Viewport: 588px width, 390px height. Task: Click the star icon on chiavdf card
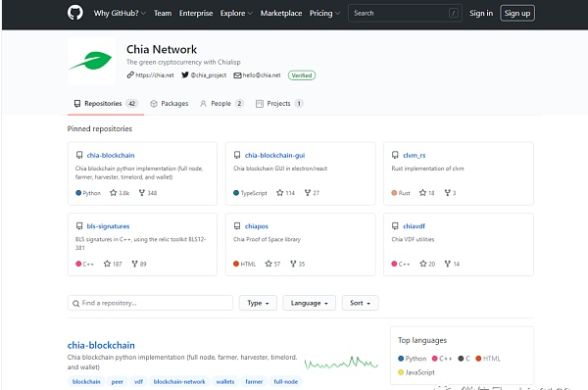coord(423,264)
